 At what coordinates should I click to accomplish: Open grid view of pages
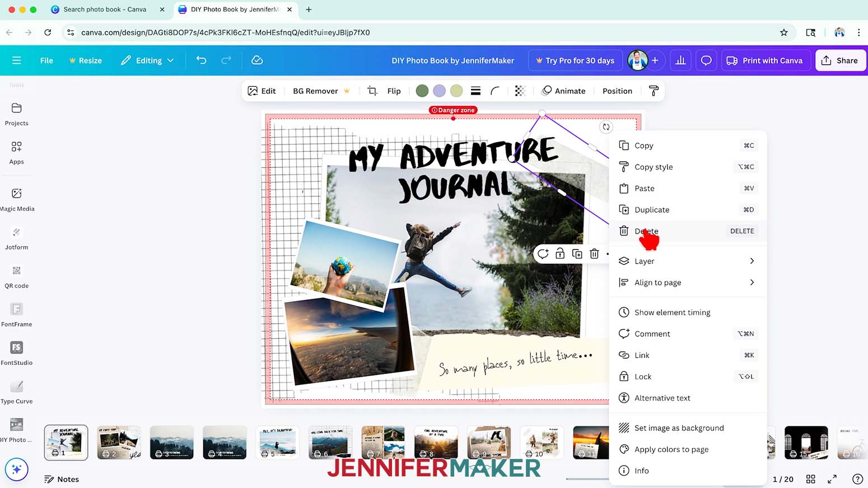pyautogui.click(x=810, y=479)
